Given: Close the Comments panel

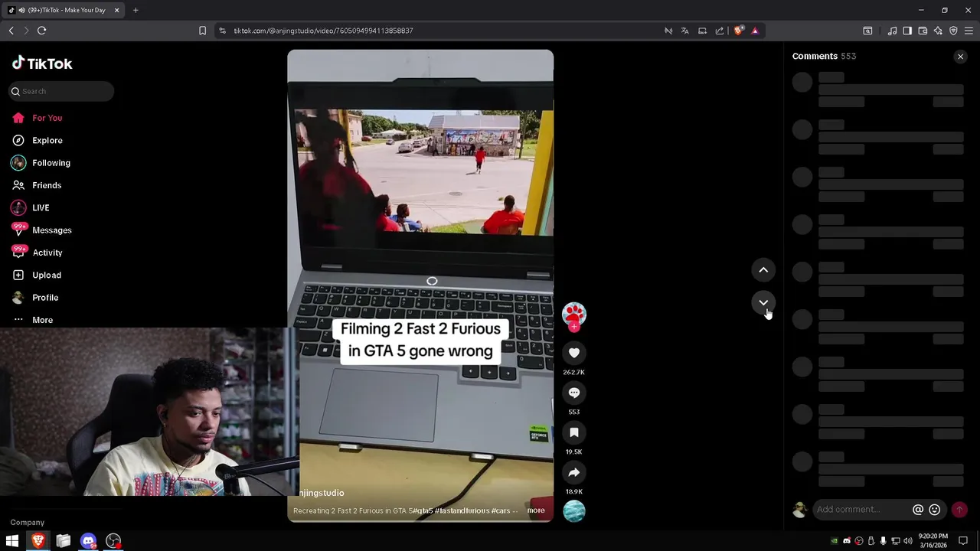Looking at the screenshot, I should pos(960,57).
